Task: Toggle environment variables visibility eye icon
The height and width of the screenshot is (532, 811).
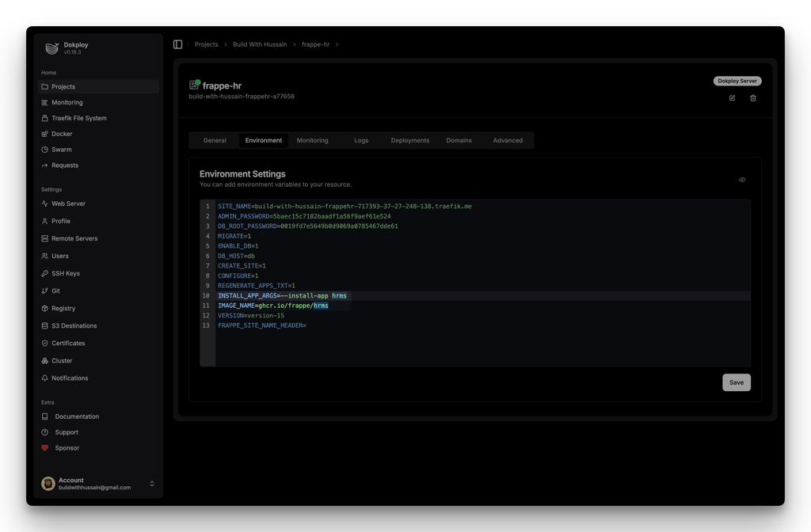Action: click(x=742, y=180)
